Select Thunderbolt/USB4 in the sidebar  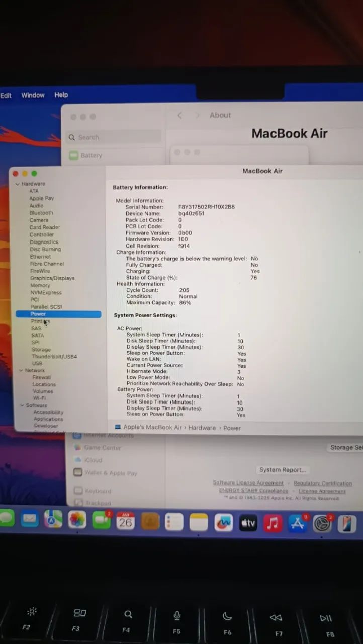[54, 356]
